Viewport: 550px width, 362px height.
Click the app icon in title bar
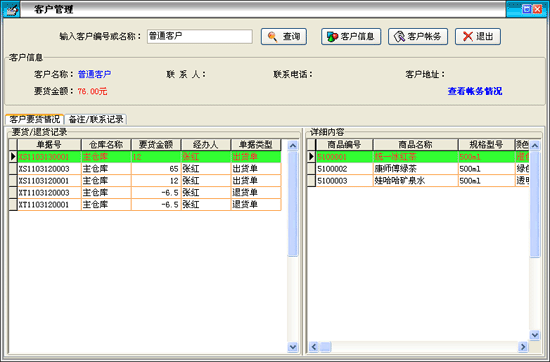(11, 9)
